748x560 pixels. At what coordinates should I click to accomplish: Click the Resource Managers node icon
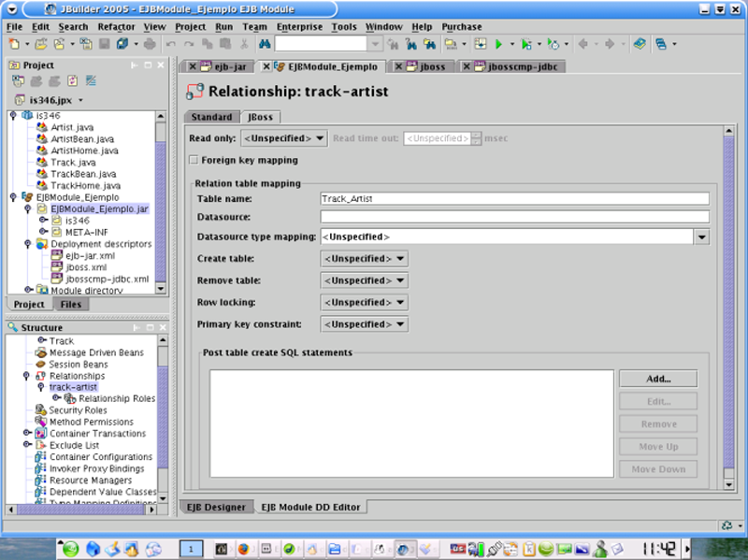40,481
